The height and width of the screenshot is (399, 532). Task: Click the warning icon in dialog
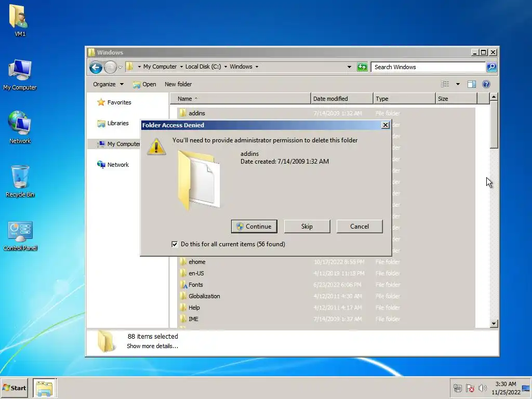pyautogui.click(x=156, y=146)
